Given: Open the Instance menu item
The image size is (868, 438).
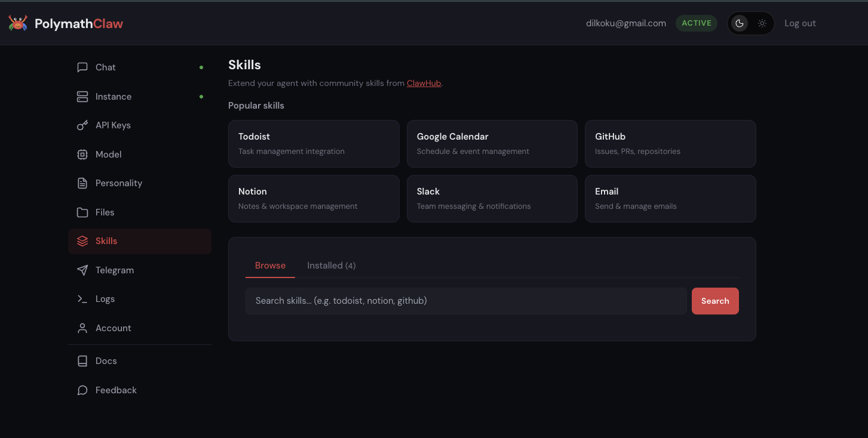Looking at the screenshot, I should (140, 97).
